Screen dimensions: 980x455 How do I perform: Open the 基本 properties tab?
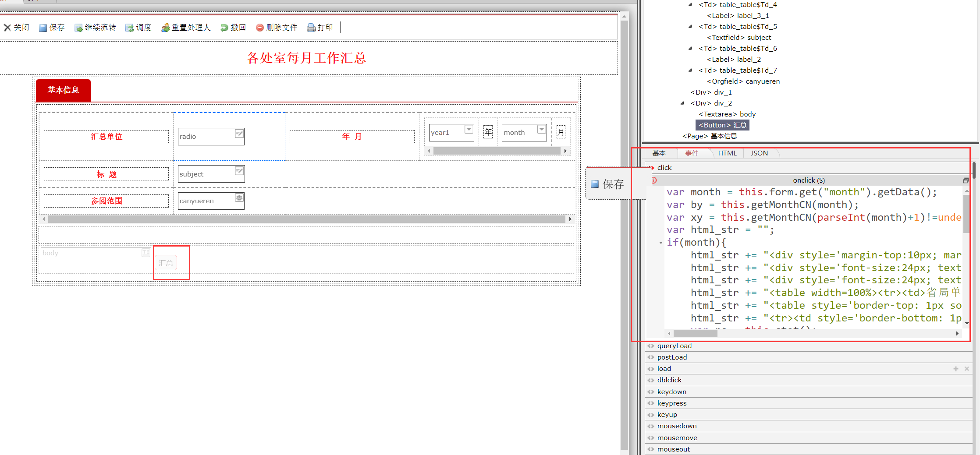(659, 153)
